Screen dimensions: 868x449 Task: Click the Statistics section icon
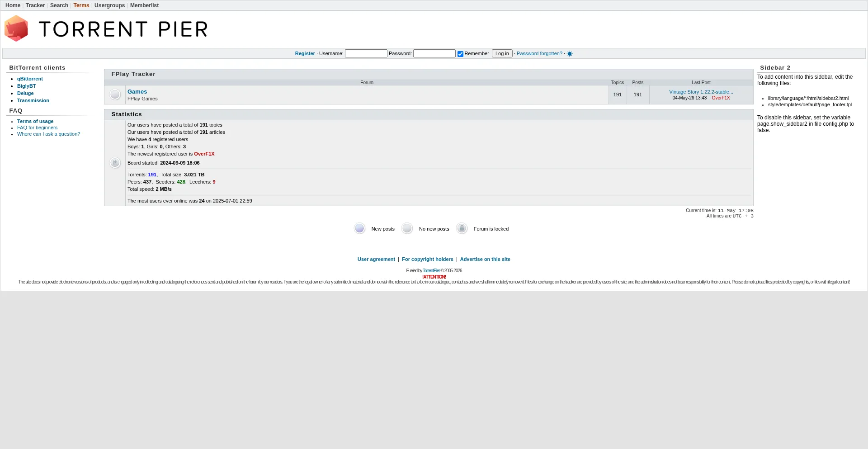pyautogui.click(x=115, y=163)
